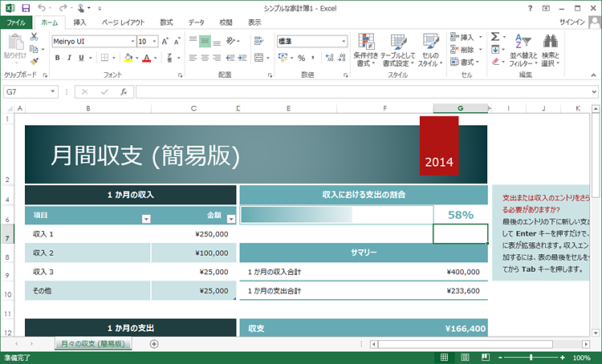Click the 並べ替えとフィルター button

[x=523, y=50]
